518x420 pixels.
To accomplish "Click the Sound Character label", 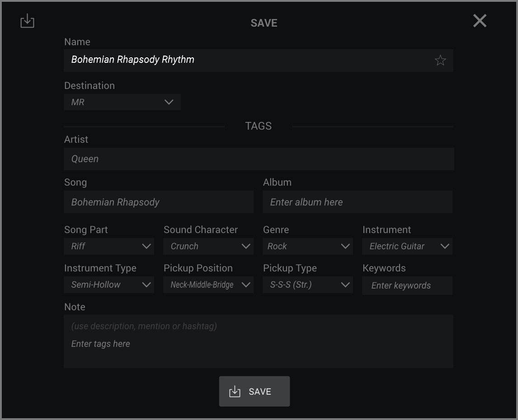I will coord(201,229).
